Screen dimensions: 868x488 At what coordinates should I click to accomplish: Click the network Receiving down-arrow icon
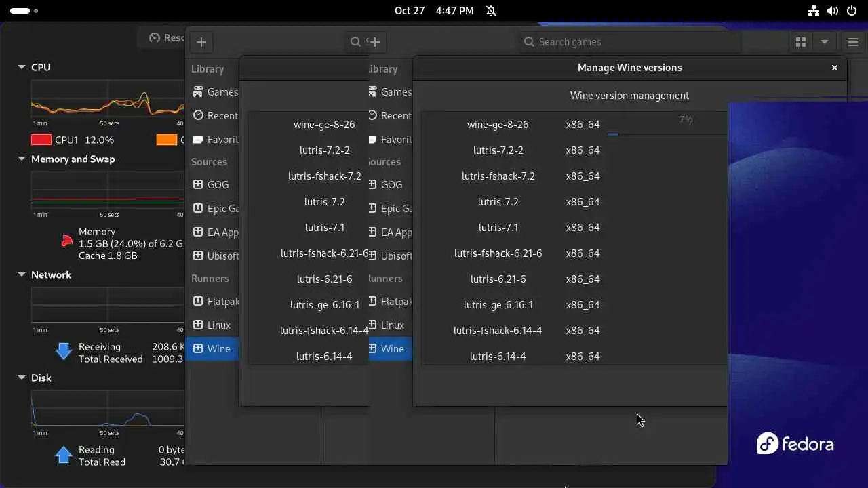point(64,350)
